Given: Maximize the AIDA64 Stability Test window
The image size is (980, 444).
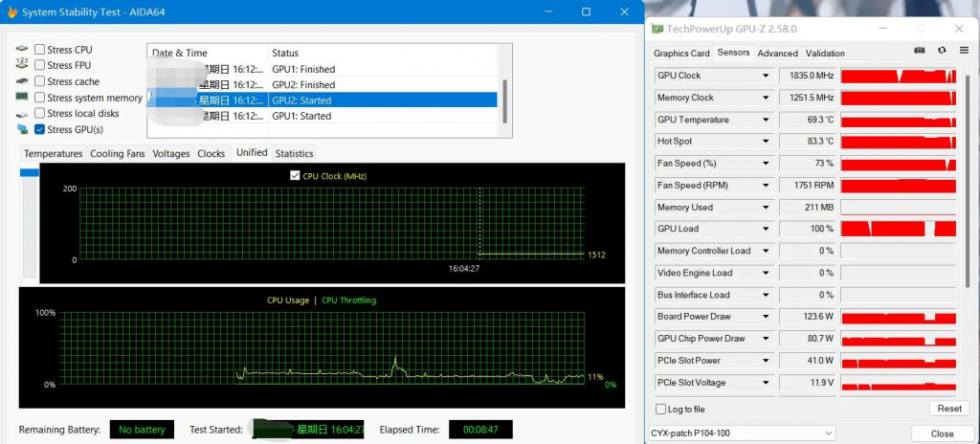Looking at the screenshot, I should 586,11.
